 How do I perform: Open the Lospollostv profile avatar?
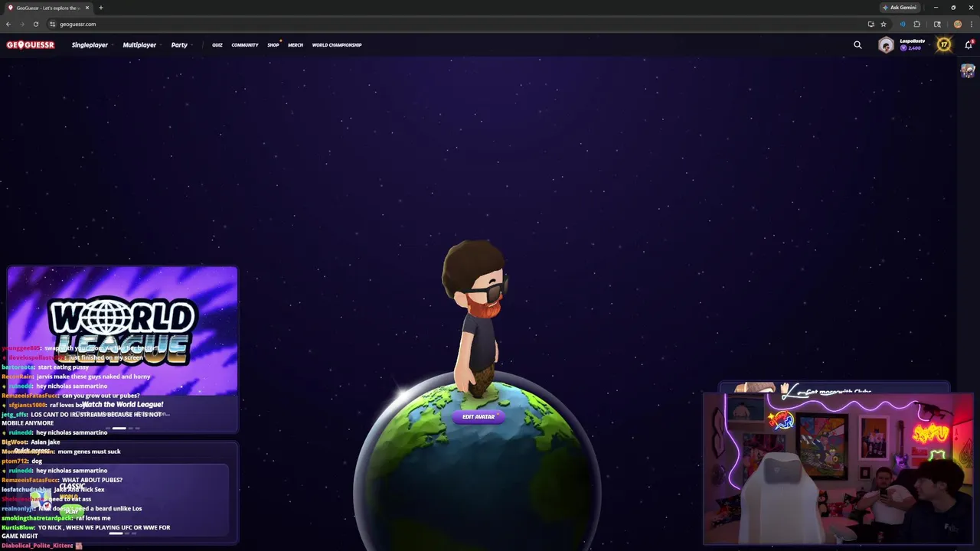886,45
